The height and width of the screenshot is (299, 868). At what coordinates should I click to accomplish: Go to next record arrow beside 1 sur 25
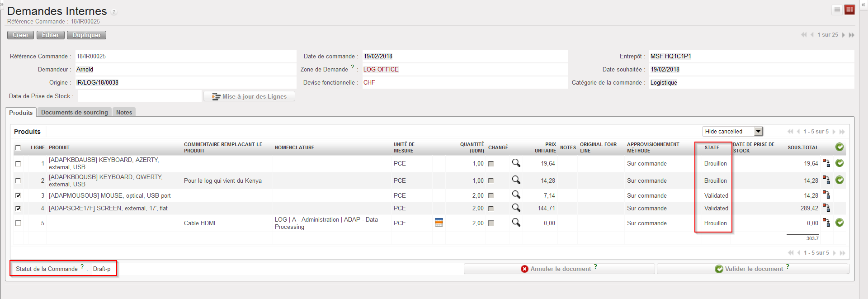pos(844,35)
